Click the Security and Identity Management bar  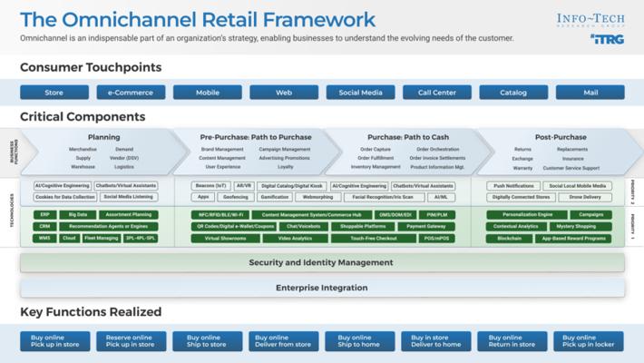coord(321,262)
